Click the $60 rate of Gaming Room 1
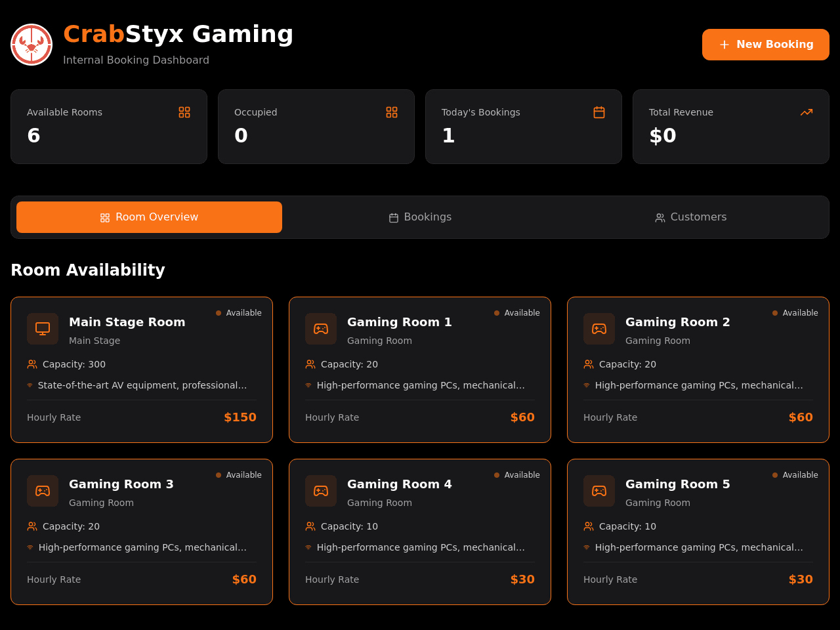This screenshot has height=630, width=840. [x=522, y=417]
